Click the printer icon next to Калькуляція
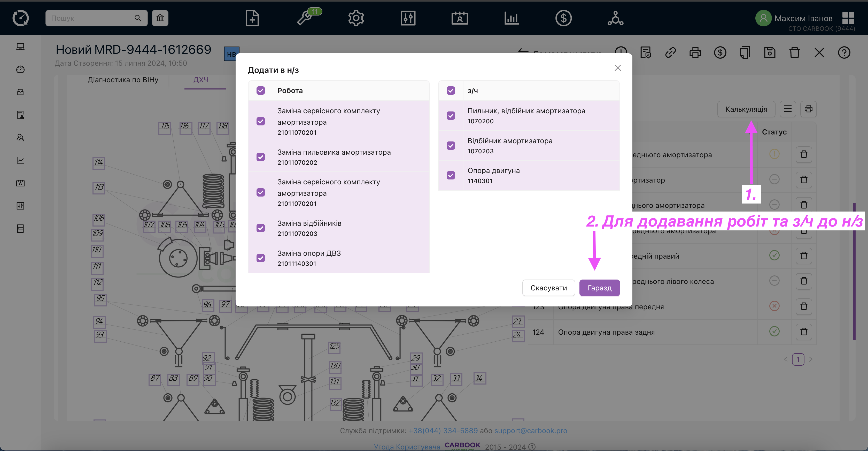 (x=808, y=109)
